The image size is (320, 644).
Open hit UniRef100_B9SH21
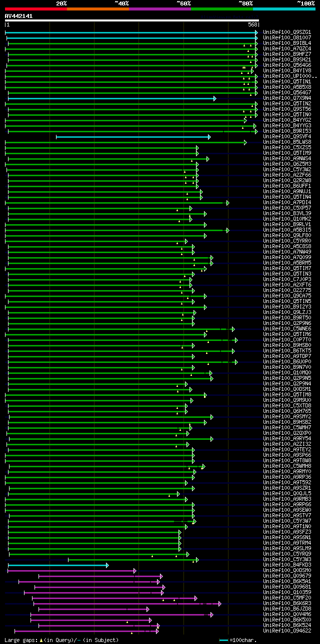pos(287,59)
